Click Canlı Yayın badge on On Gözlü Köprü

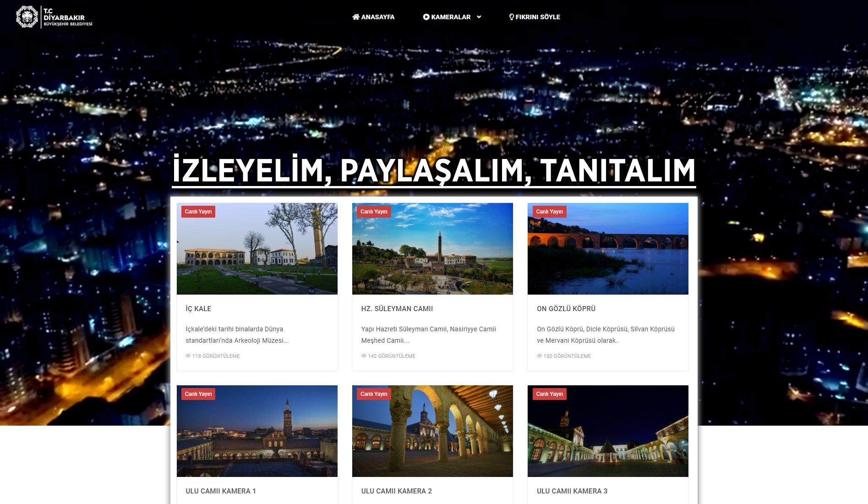tap(550, 212)
